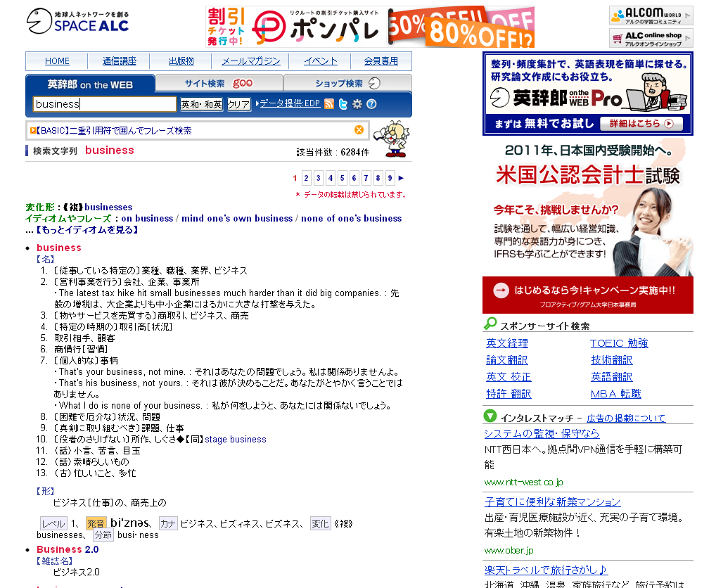716x588 pixels.
Task: Open 広告の掲載について link
Action: point(625,418)
